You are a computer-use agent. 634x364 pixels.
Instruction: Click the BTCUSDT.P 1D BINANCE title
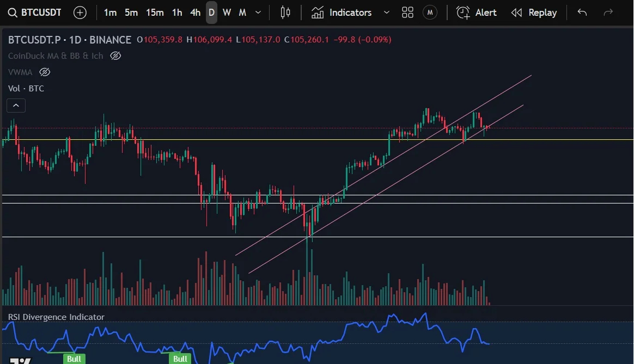coord(70,40)
